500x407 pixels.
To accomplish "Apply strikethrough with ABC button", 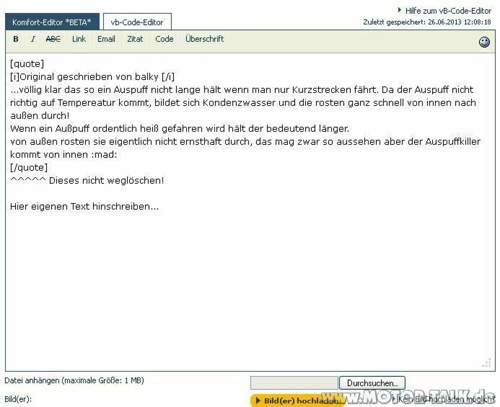I will (x=53, y=39).
